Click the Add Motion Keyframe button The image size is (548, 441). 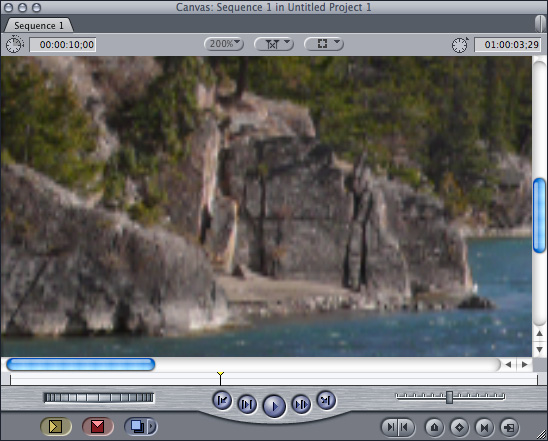coord(459,427)
